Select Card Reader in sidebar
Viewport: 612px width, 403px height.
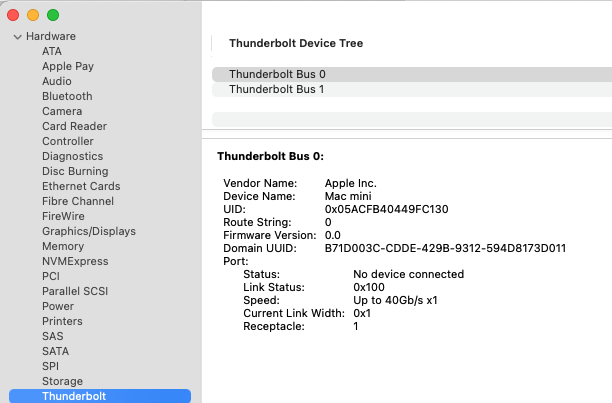click(74, 126)
